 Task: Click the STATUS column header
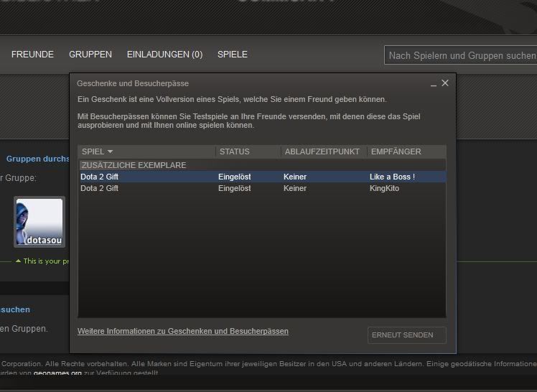pyautogui.click(x=248, y=151)
